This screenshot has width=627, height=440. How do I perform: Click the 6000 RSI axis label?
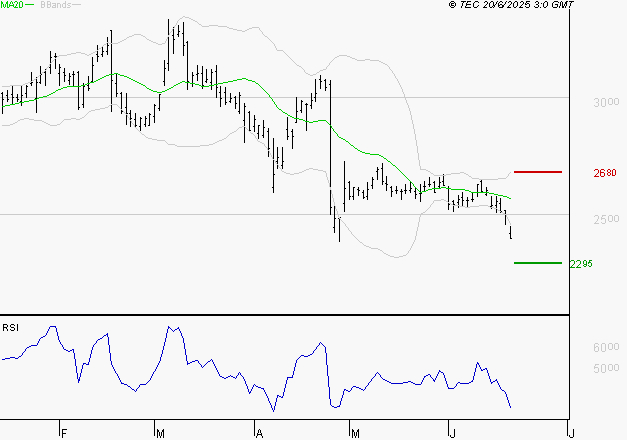tap(605, 348)
